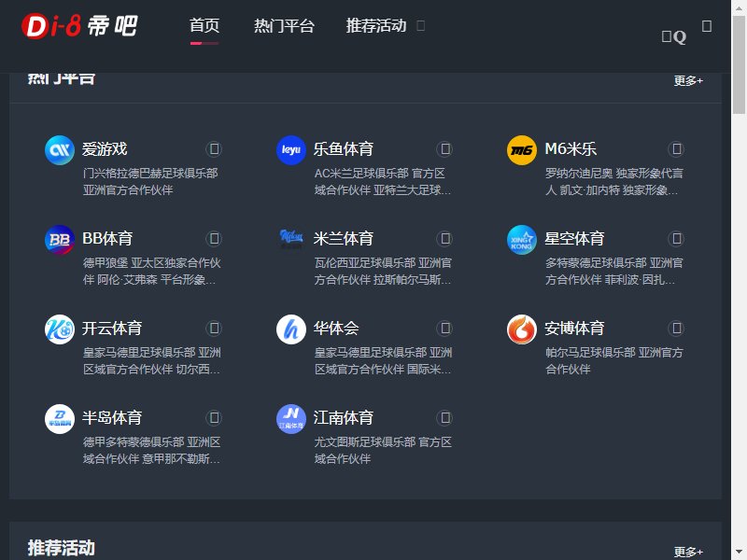Click description text '帕尔马足球俱乐部 亚洲官方'
Viewport: 747px width, 560px height.
[614, 353]
